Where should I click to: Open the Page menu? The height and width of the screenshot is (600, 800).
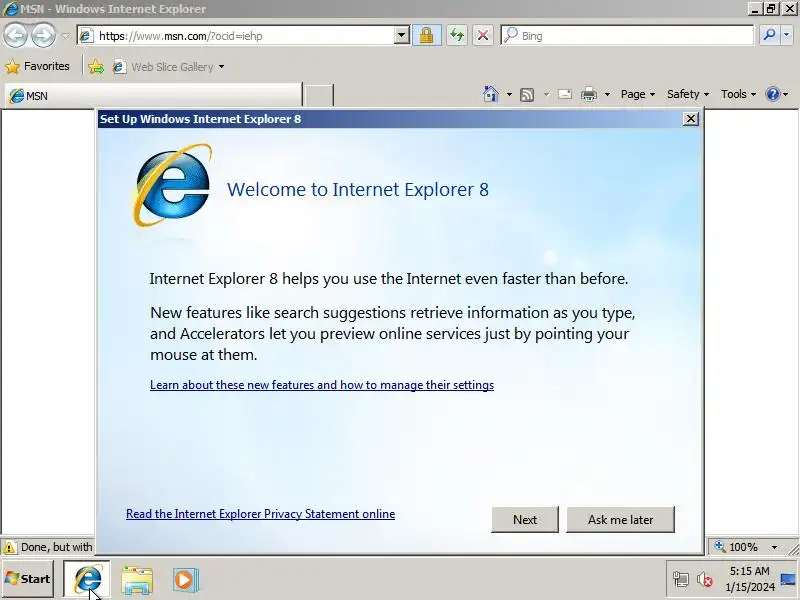(638, 94)
